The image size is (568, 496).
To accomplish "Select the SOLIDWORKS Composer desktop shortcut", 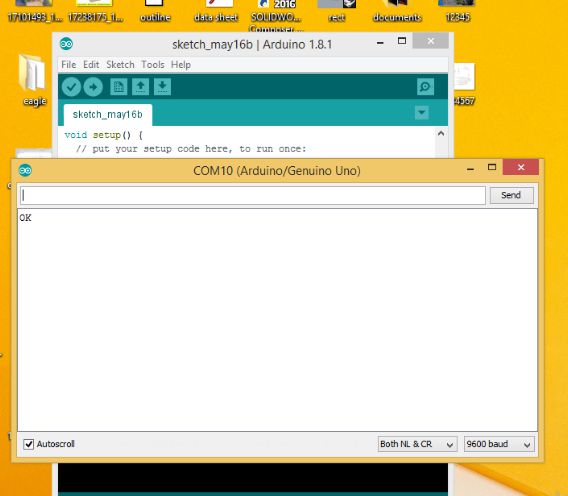I will tap(276, 14).
